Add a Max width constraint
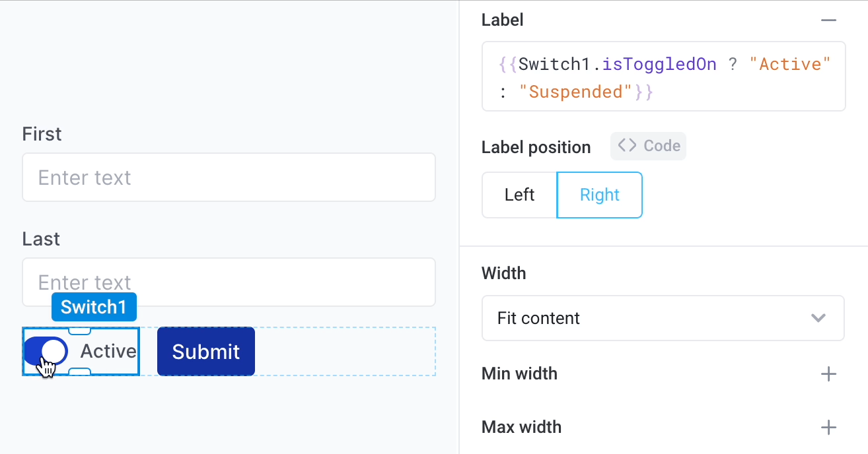Viewport: 868px width, 454px height. [828, 427]
